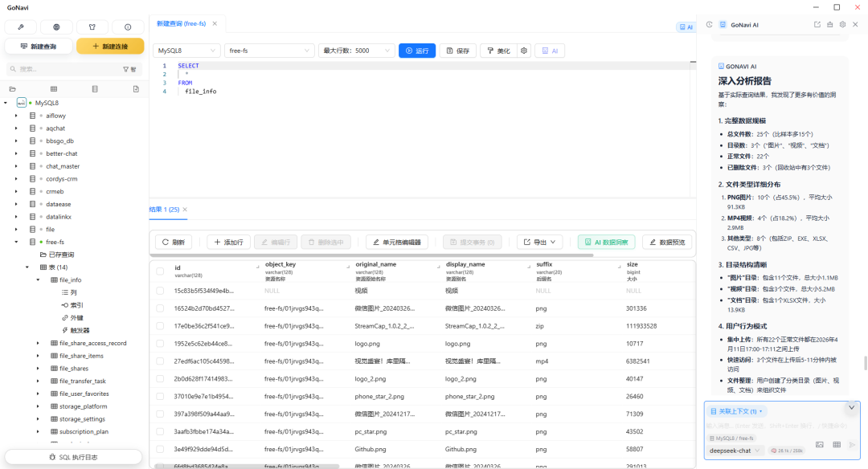Open GoNavi AI panel settings gear
Image resolution: width=868 pixels, height=469 pixels.
point(842,25)
